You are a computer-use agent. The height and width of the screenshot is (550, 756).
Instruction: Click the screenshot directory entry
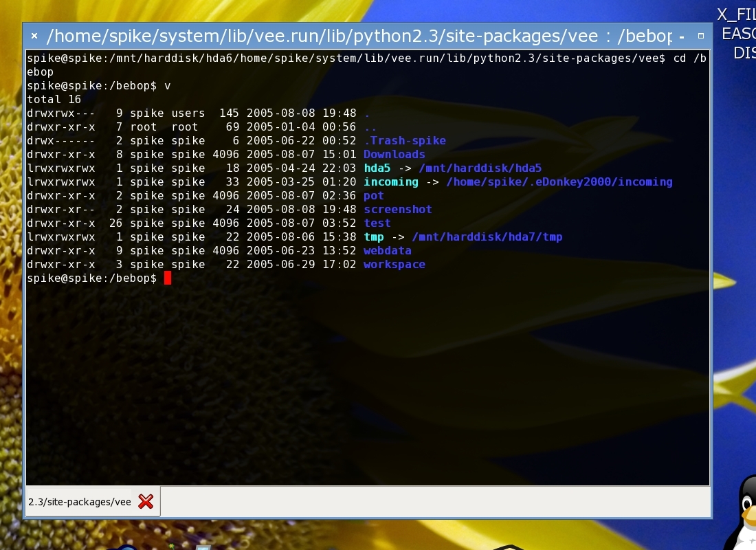click(398, 210)
